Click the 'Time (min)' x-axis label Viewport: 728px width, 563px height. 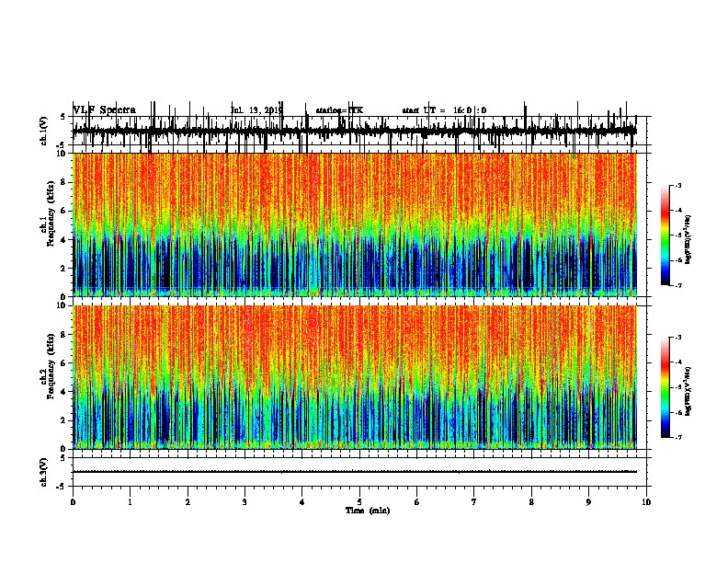[368, 511]
